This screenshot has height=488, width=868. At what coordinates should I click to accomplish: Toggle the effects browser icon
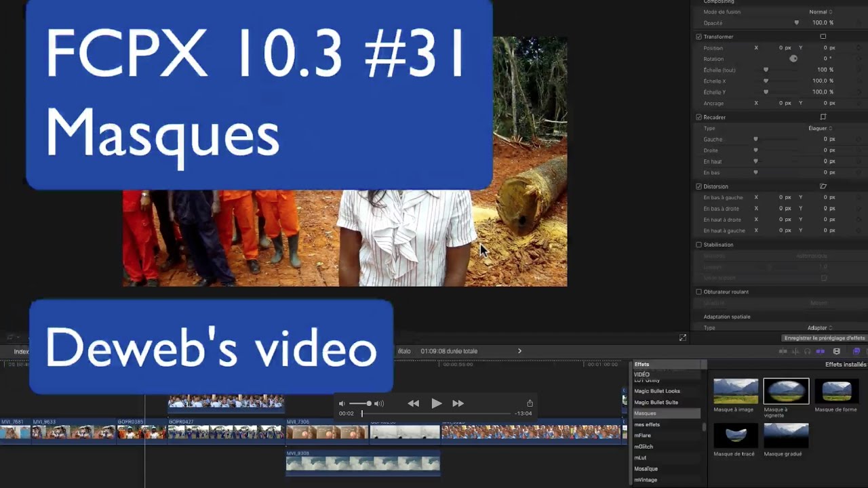pos(856,352)
